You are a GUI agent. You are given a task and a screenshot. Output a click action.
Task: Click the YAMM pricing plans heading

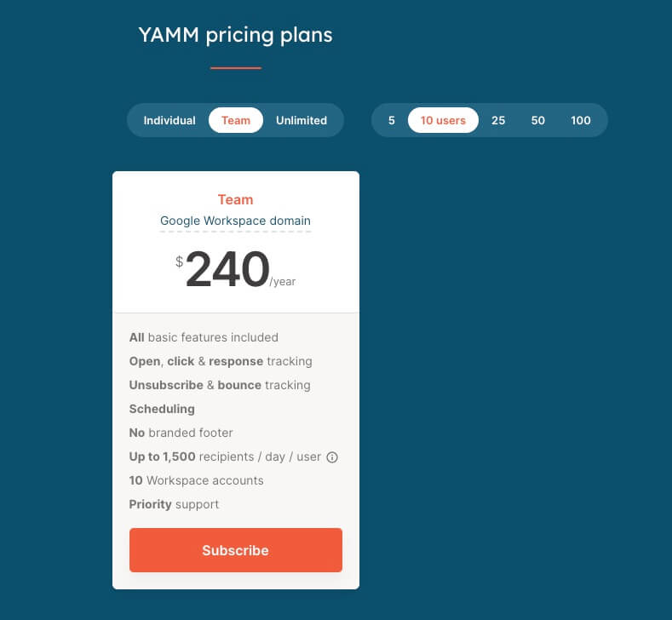click(x=235, y=35)
